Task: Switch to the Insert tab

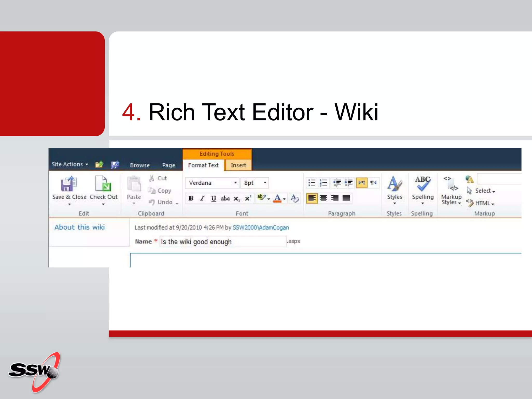Action: (x=238, y=165)
